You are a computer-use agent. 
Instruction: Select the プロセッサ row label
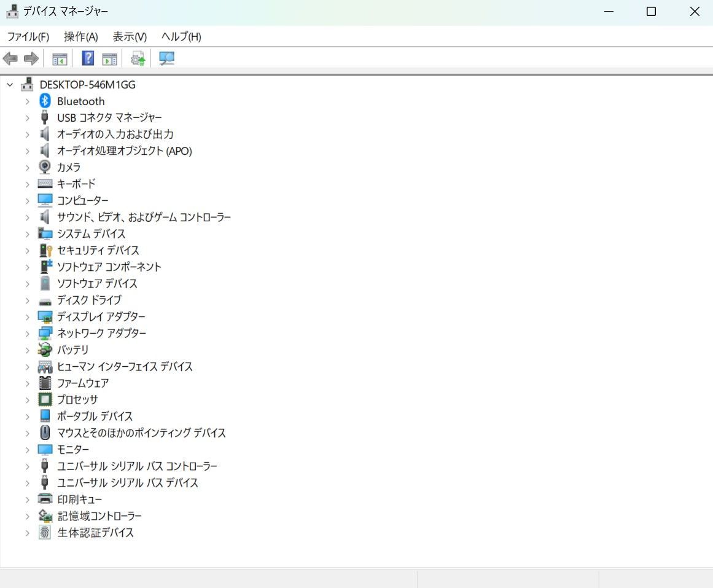77,399
